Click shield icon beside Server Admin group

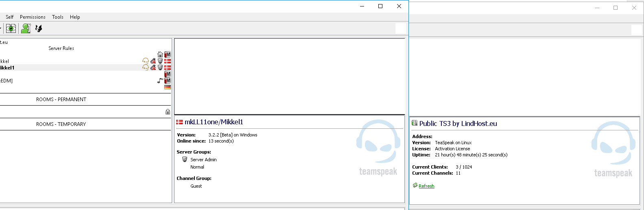(x=185, y=159)
